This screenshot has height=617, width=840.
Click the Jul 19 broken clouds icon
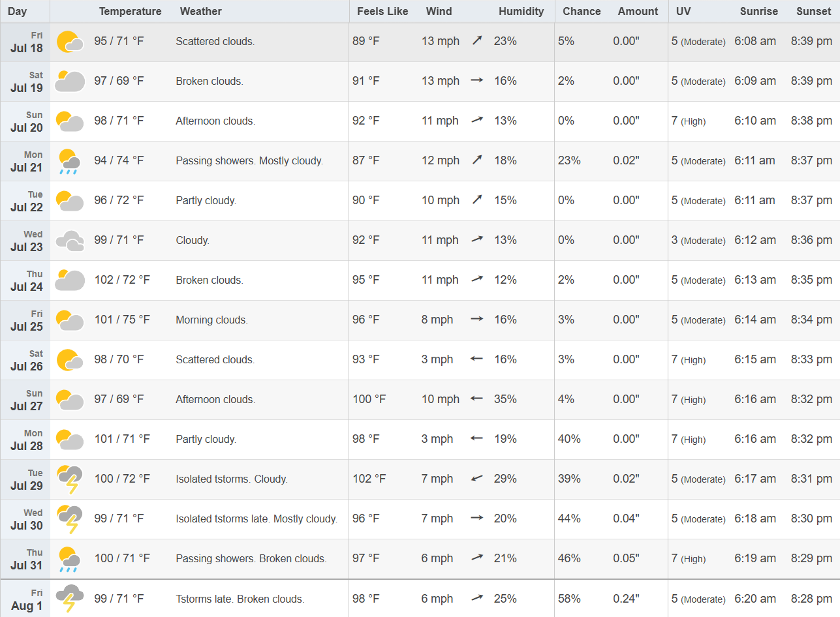[x=70, y=82]
